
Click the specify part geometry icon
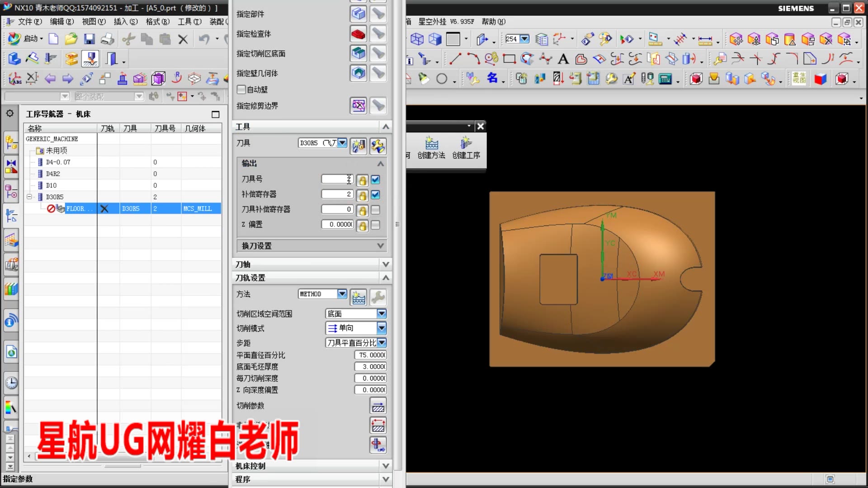[358, 14]
